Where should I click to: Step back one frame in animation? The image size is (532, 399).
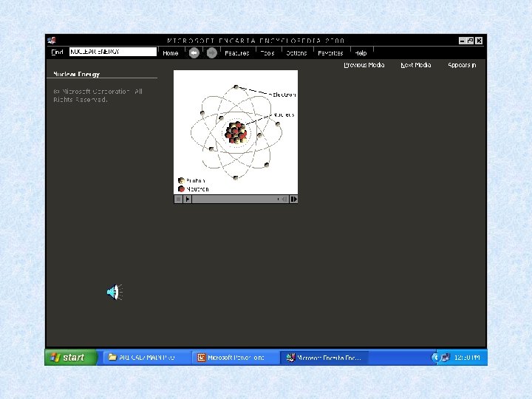click(284, 199)
